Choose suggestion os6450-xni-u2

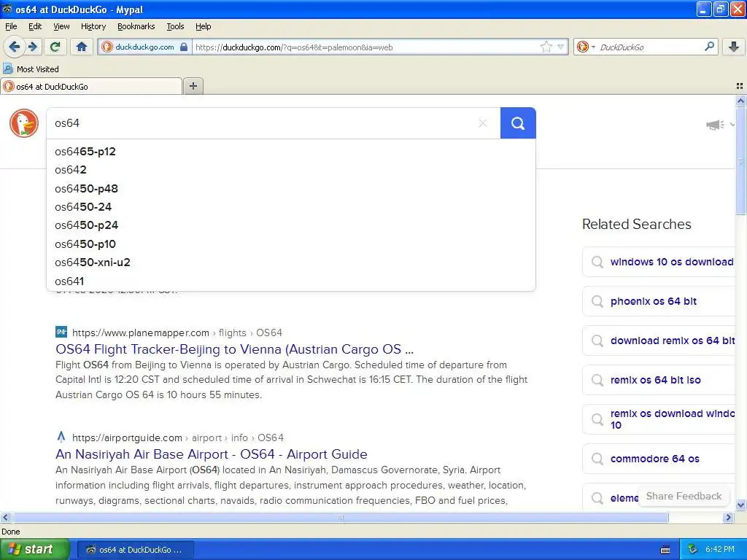pos(291,262)
